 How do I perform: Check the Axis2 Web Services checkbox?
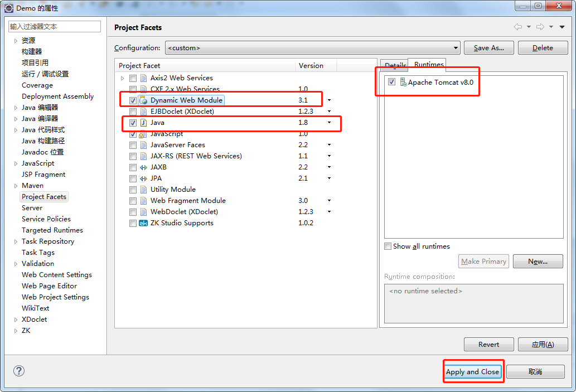[x=133, y=78]
